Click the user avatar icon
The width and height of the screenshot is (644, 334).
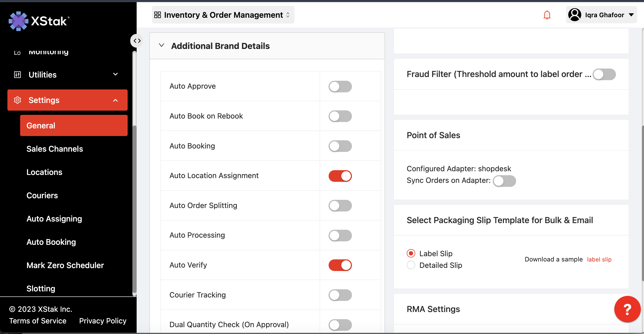click(575, 15)
